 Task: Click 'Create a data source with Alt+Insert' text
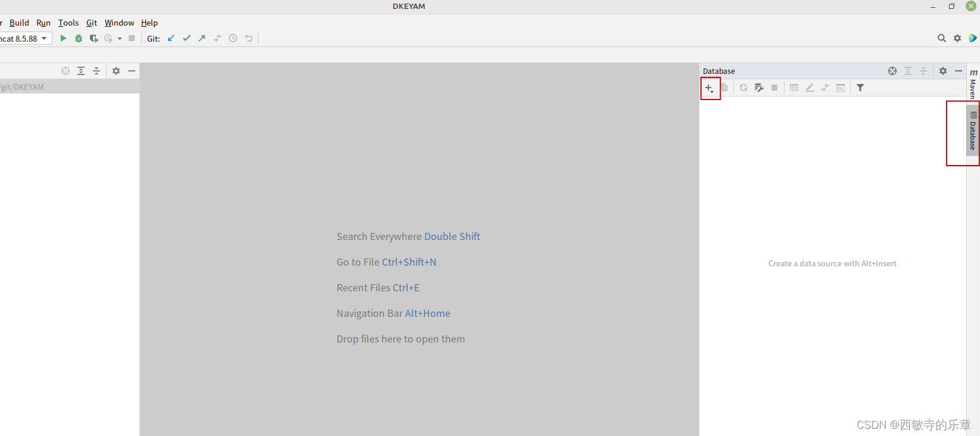point(832,263)
